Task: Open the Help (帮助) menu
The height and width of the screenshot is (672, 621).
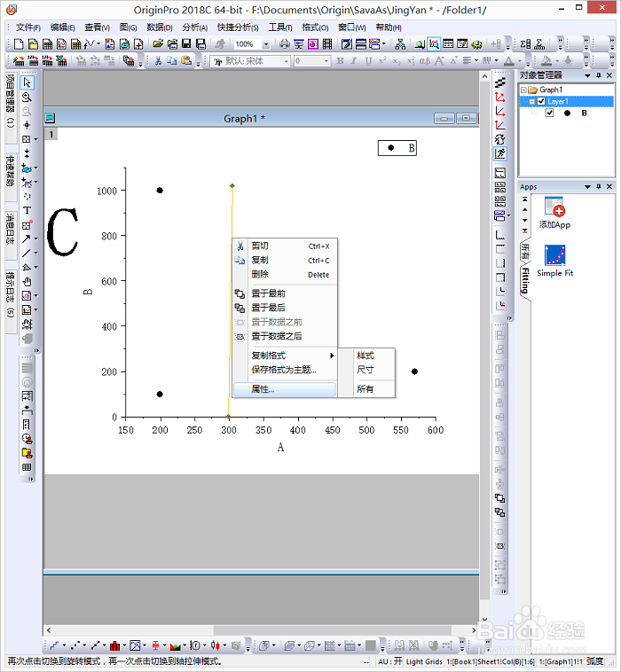Action: click(x=389, y=27)
